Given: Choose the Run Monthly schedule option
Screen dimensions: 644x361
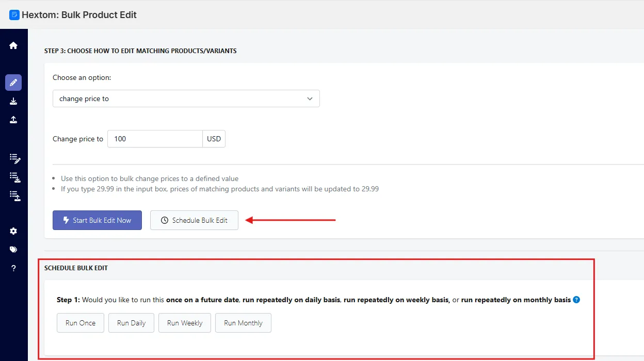Looking at the screenshot, I should (x=243, y=323).
